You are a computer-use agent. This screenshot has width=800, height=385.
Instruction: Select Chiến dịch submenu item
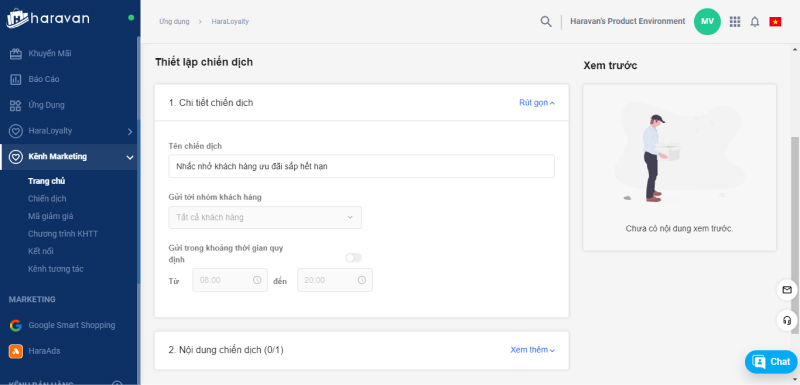pos(47,198)
